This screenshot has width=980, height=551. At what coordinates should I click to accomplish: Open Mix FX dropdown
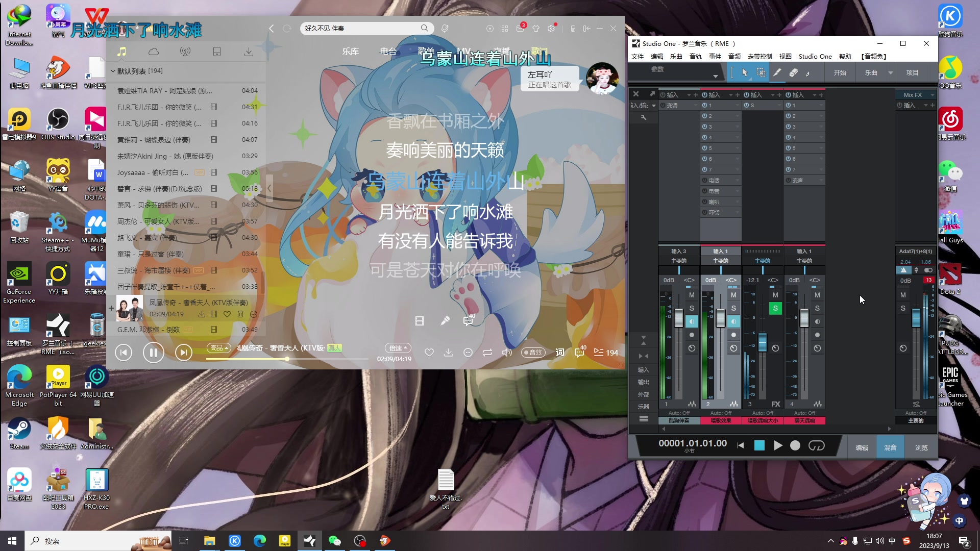pyautogui.click(x=932, y=95)
